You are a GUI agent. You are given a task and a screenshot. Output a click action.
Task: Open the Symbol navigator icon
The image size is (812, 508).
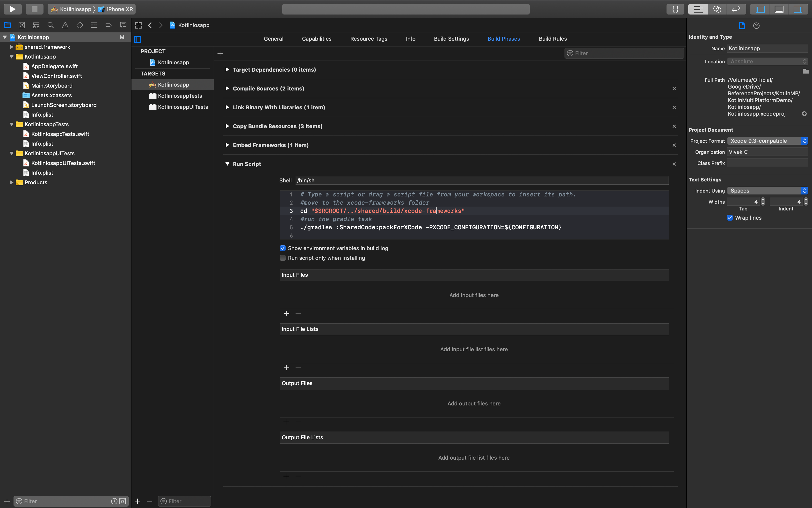click(x=36, y=25)
